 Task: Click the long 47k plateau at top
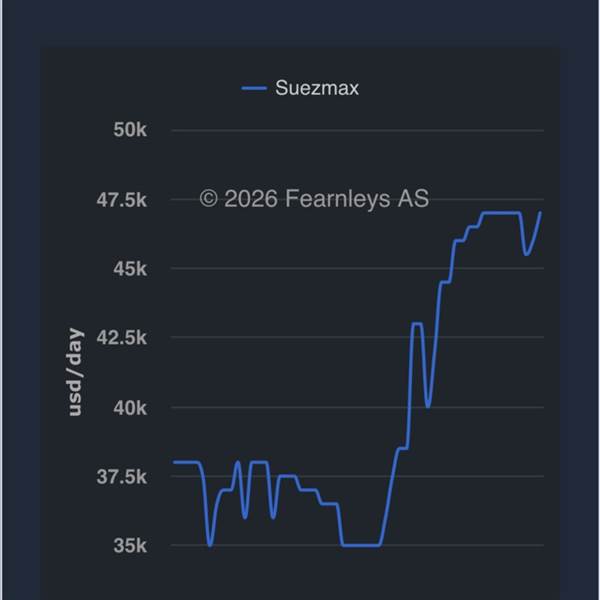500,213
